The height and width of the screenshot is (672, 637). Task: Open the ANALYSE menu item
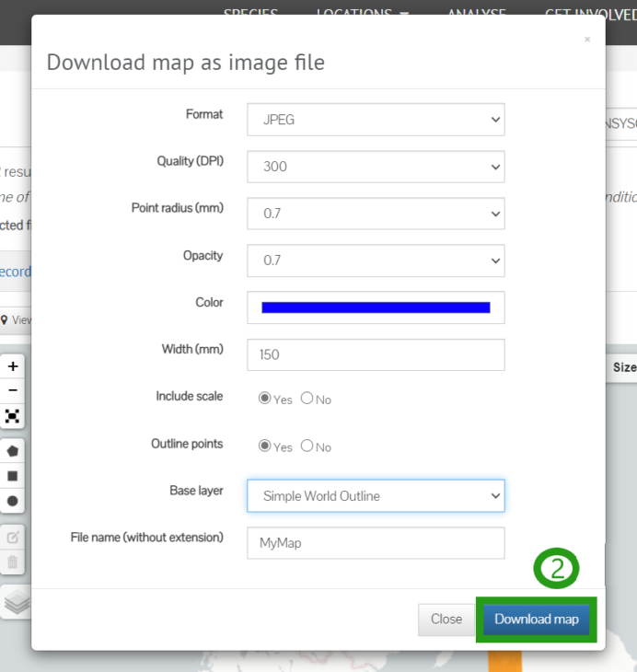click(x=477, y=13)
